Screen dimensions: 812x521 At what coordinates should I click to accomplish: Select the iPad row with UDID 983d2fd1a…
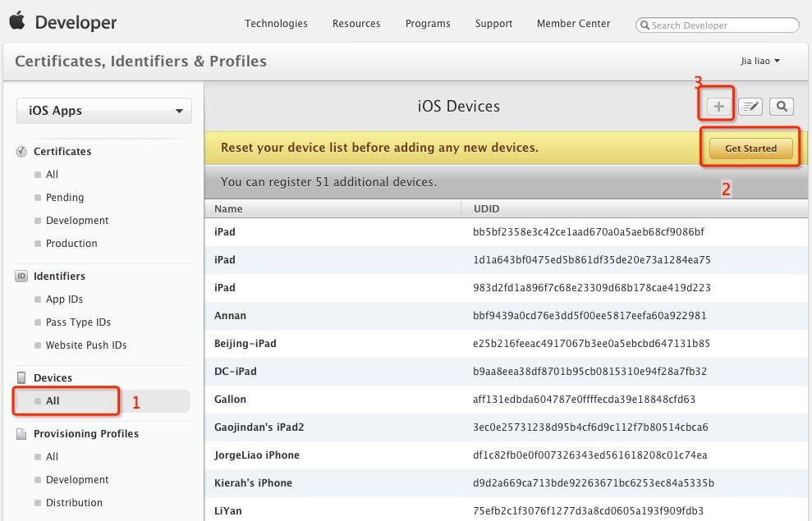coord(506,288)
